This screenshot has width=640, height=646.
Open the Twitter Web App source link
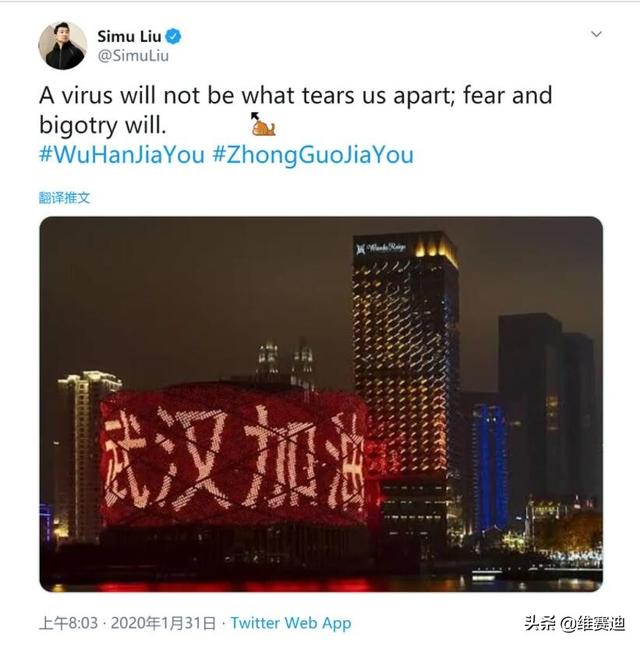click(291, 623)
